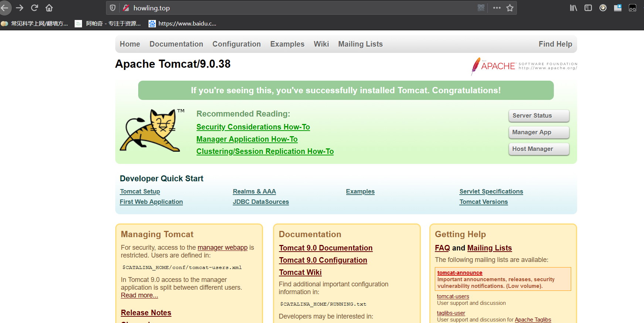Open Security Considerations How-To link

253,127
